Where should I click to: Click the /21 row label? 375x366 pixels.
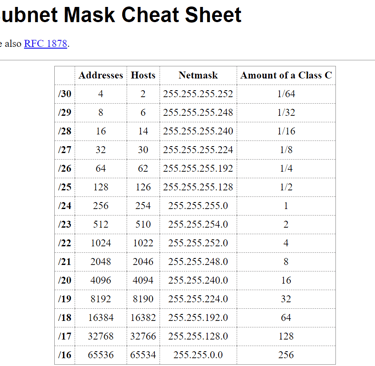(x=65, y=262)
